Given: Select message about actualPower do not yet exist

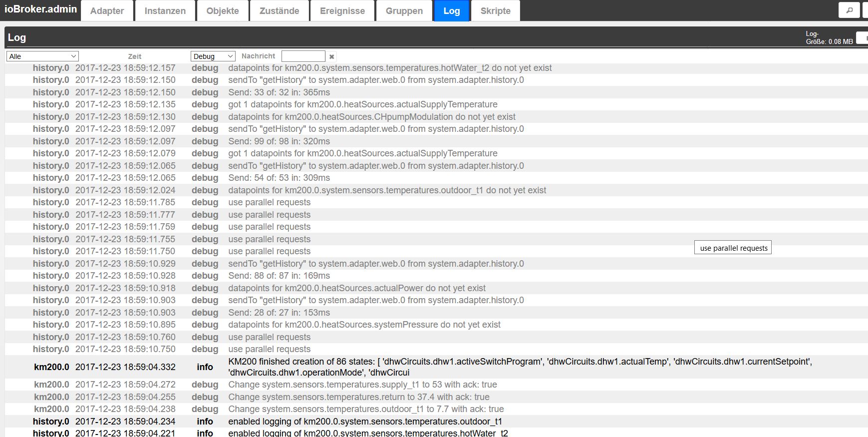Looking at the screenshot, I should pos(357,288).
